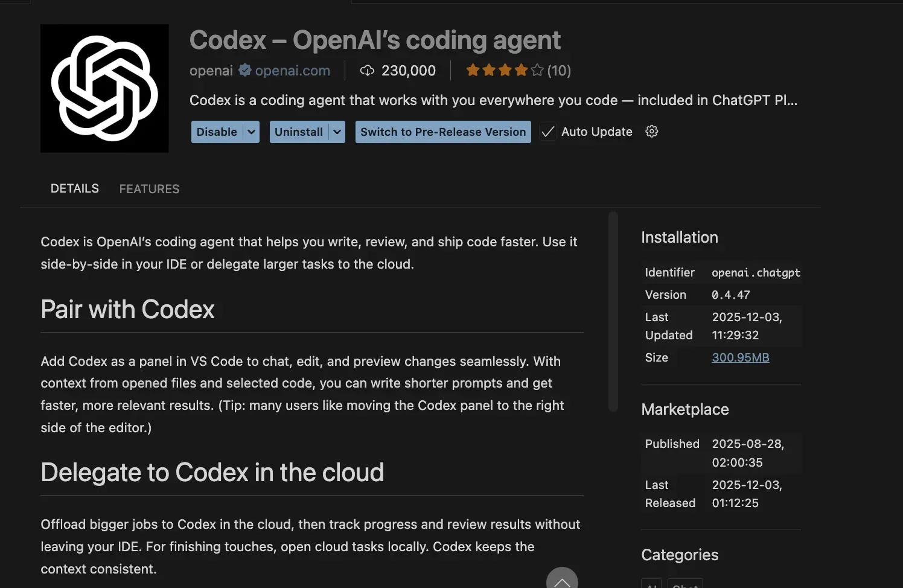Image resolution: width=903 pixels, height=588 pixels.
Task: Click the (10) review count
Action: 559,71
